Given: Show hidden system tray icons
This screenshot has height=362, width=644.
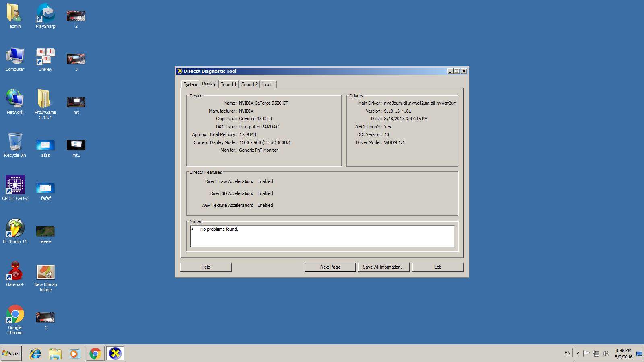Looking at the screenshot, I should tap(578, 353).
